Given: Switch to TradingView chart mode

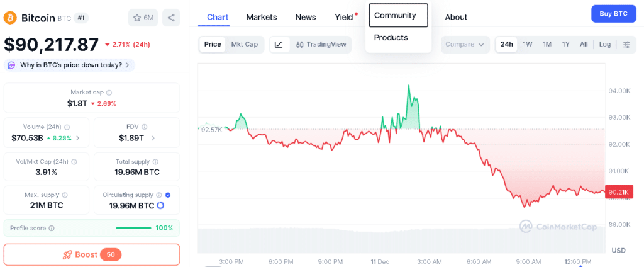Looking at the screenshot, I should click(x=321, y=45).
